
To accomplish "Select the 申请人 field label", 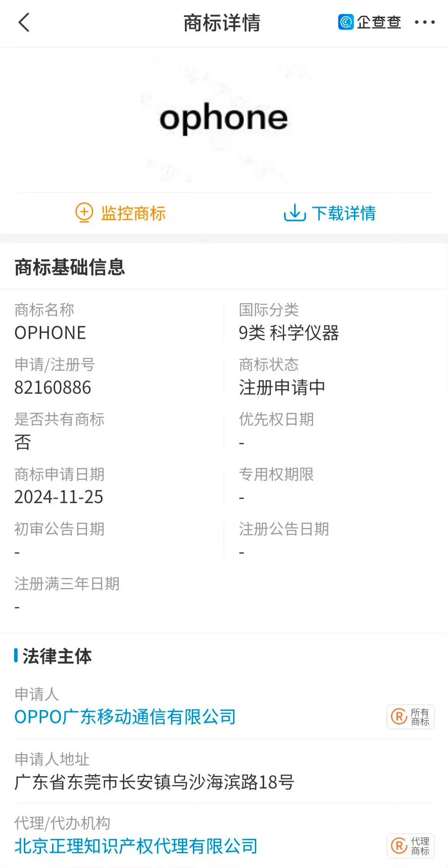I will [37, 694].
